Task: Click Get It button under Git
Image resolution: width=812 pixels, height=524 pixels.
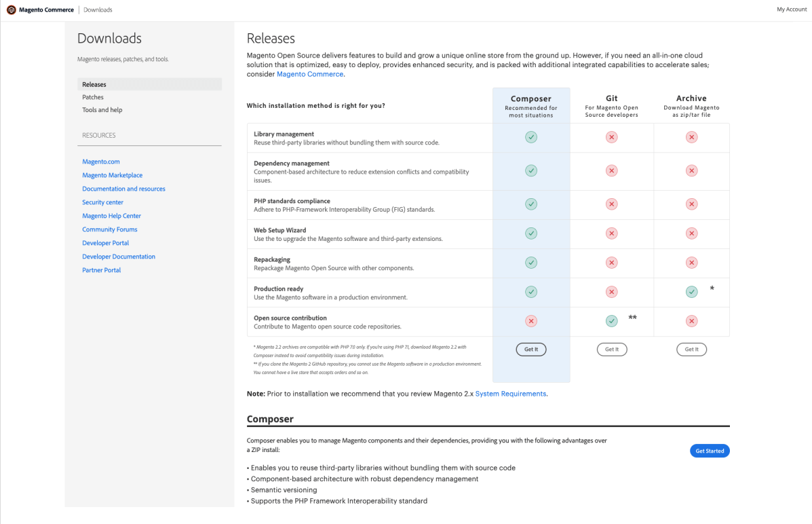Action: [x=612, y=350]
